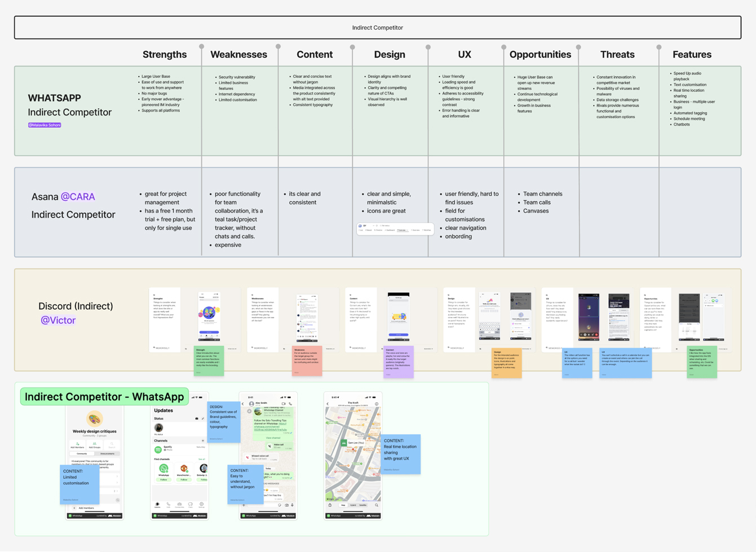Viewport: 756px width, 552px height.
Task: Switch the map to Satellite view
Action: [x=362, y=505]
